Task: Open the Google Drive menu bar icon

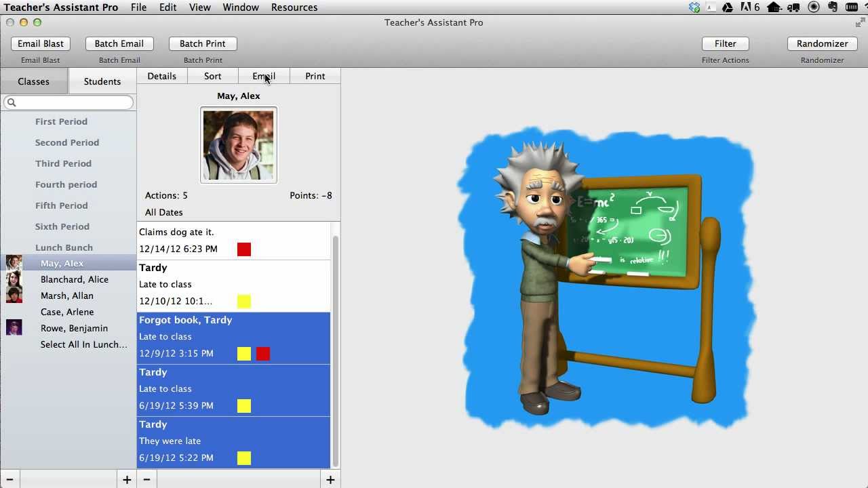Action: click(728, 7)
